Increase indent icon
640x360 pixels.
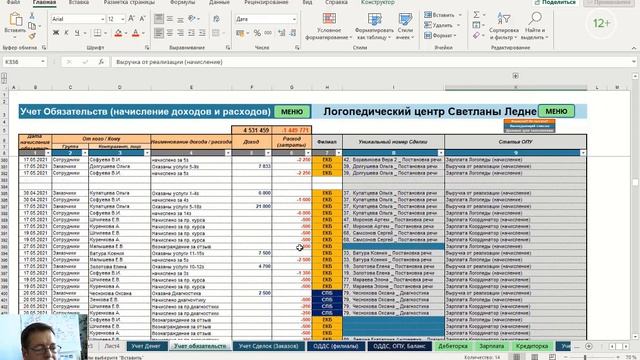point(202,33)
